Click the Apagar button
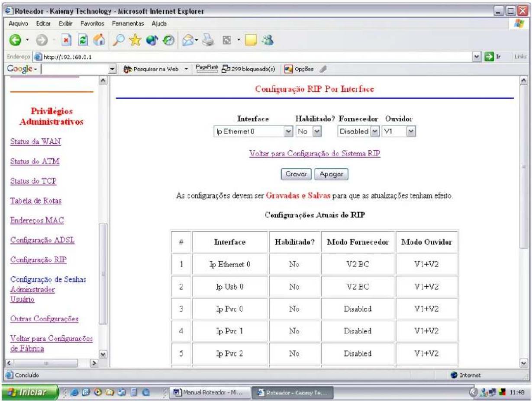Viewport: 532px width, 401px height. point(331,174)
